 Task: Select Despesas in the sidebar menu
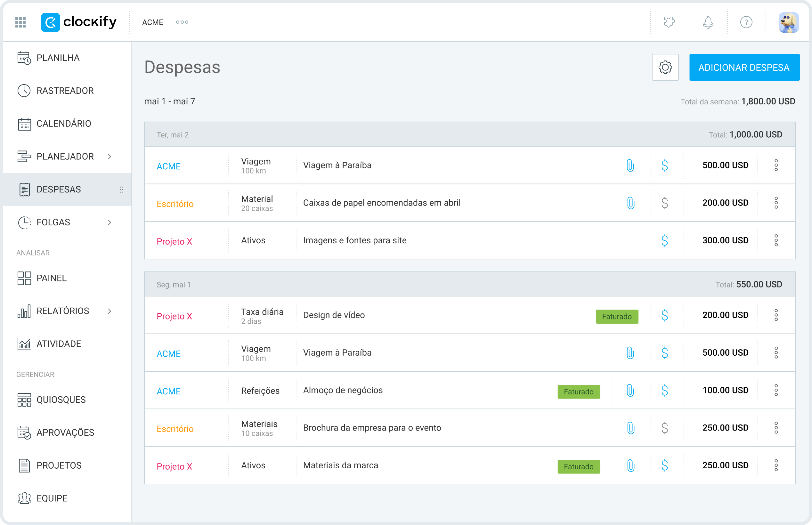click(58, 189)
